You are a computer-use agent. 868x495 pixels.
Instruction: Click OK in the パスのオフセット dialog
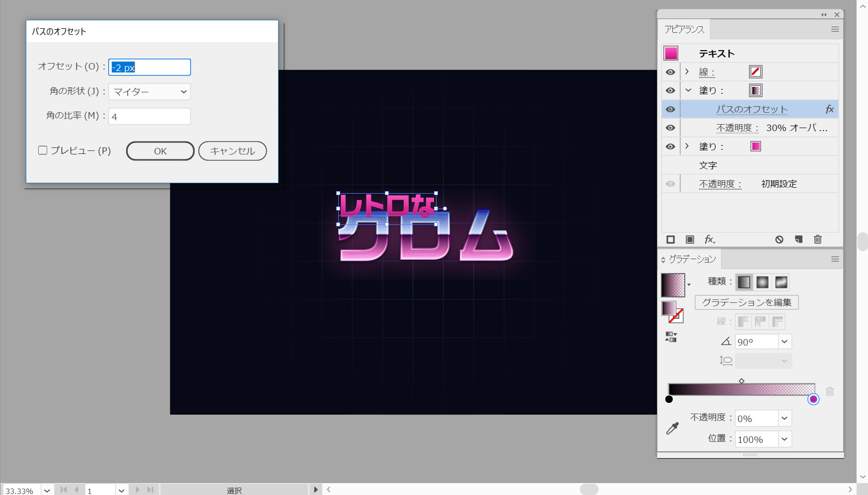pos(160,151)
